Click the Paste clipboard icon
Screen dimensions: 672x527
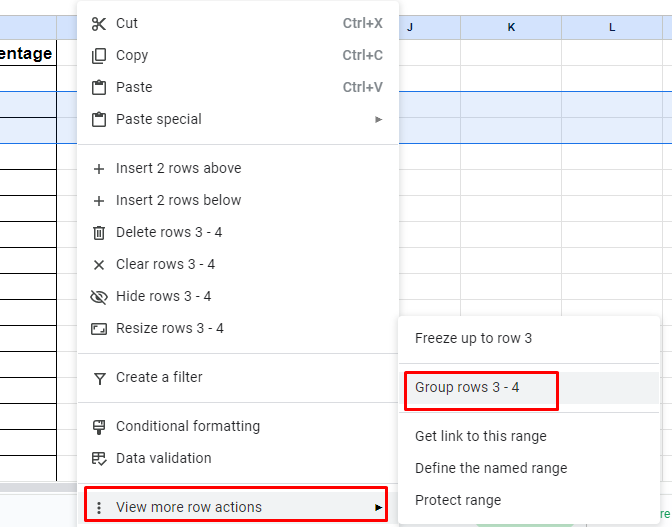pyautogui.click(x=99, y=87)
